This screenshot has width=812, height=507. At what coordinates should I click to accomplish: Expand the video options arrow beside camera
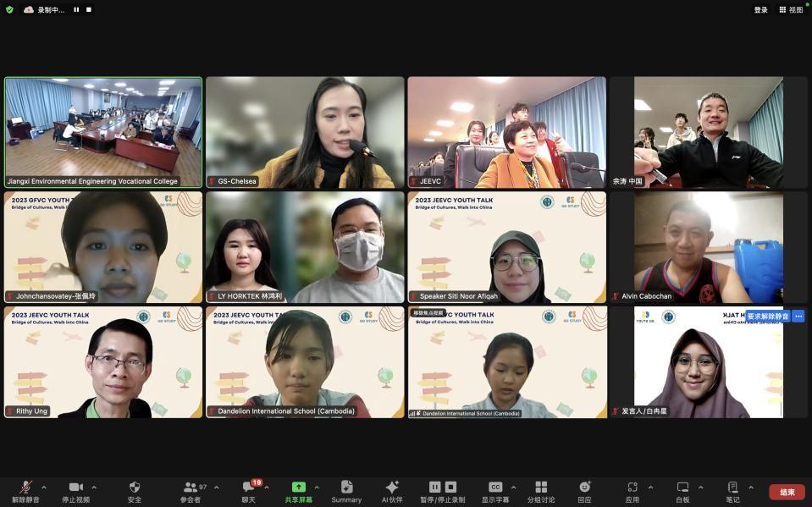pyautogui.click(x=94, y=488)
